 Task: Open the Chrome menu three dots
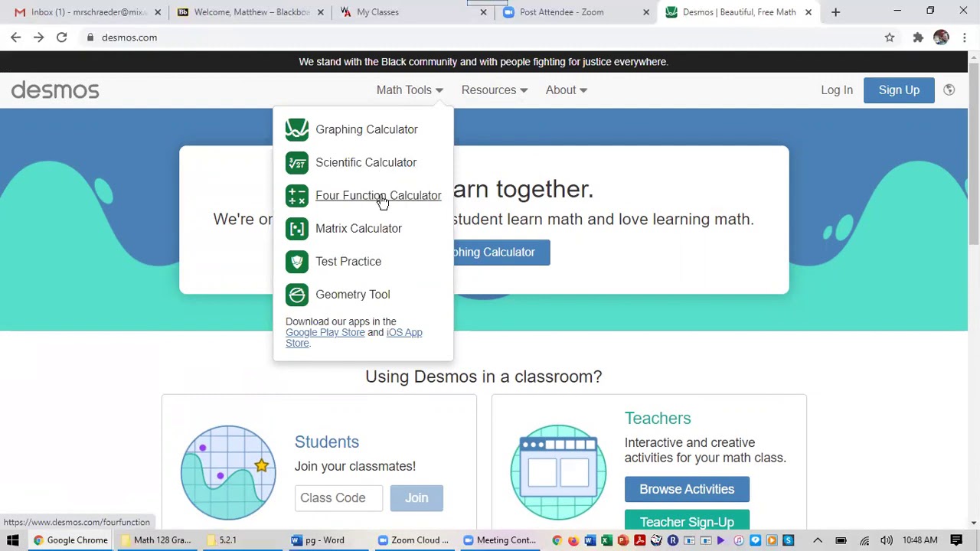click(x=965, y=37)
